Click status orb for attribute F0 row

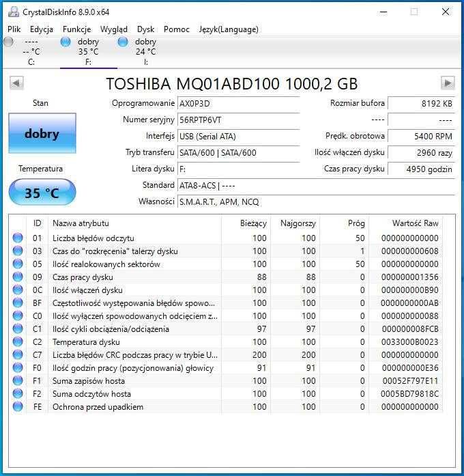pos(18,367)
